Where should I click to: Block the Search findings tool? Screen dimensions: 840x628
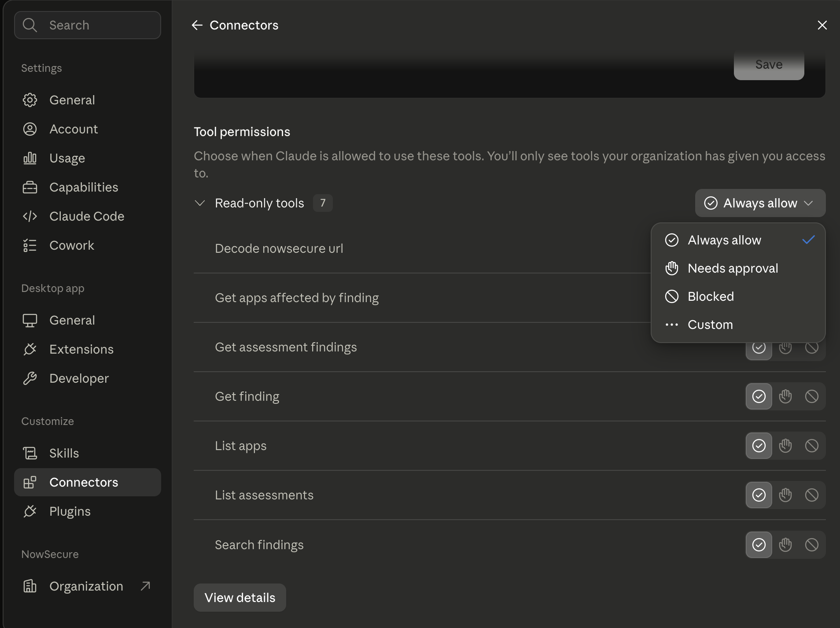pos(811,545)
